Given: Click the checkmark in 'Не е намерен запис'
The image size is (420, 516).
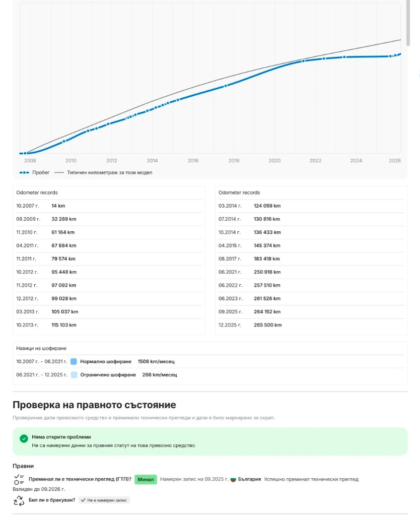Looking at the screenshot, I should (83, 500).
